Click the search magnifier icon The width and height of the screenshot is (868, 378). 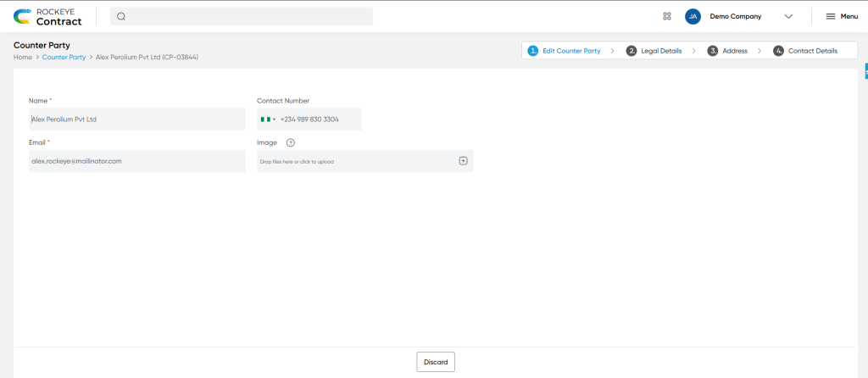[121, 17]
